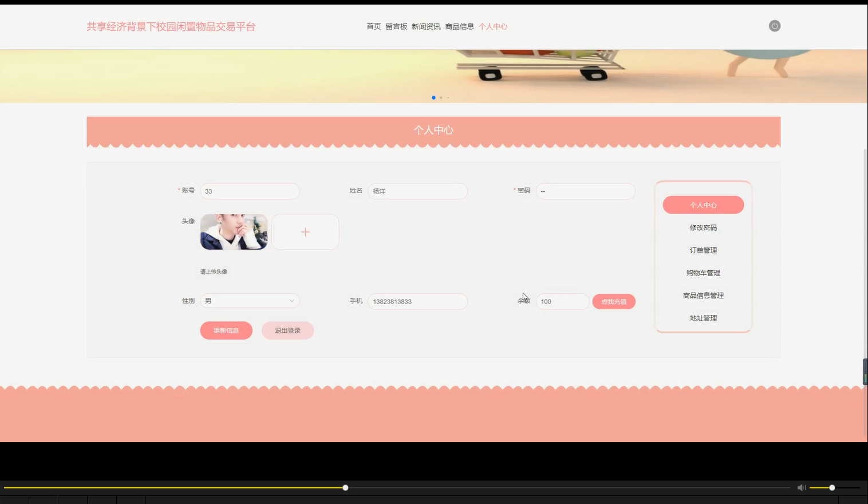Open 订单管理 in the sidebar menu
Image resolution: width=868 pixels, height=504 pixels.
click(x=703, y=250)
